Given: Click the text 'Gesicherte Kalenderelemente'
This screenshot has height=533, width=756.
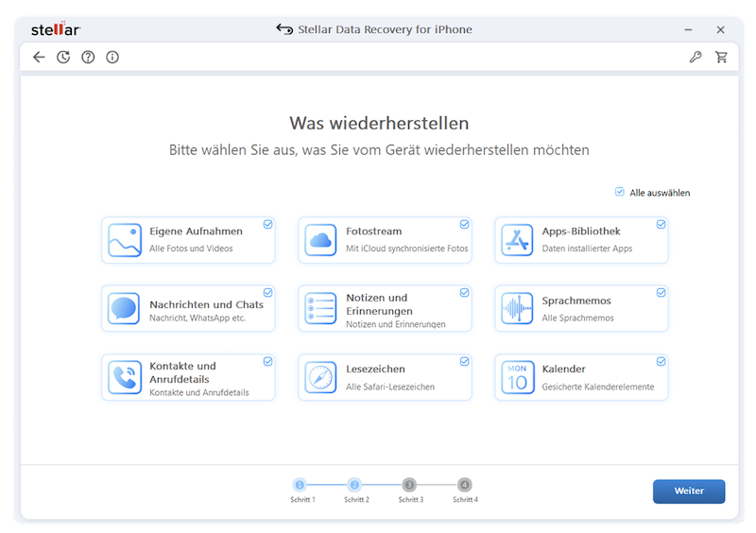Looking at the screenshot, I should point(598,387).
